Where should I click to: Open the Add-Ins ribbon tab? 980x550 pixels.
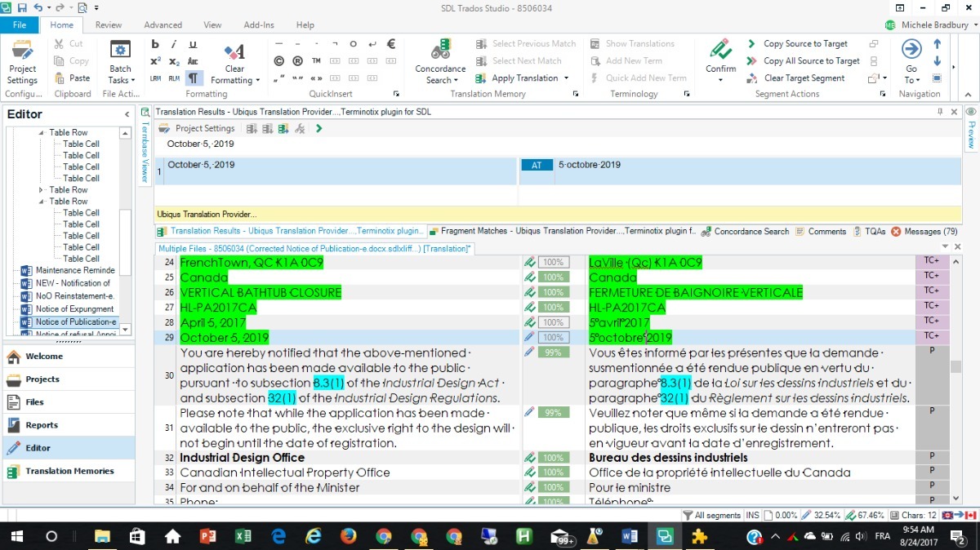[259, 25]
